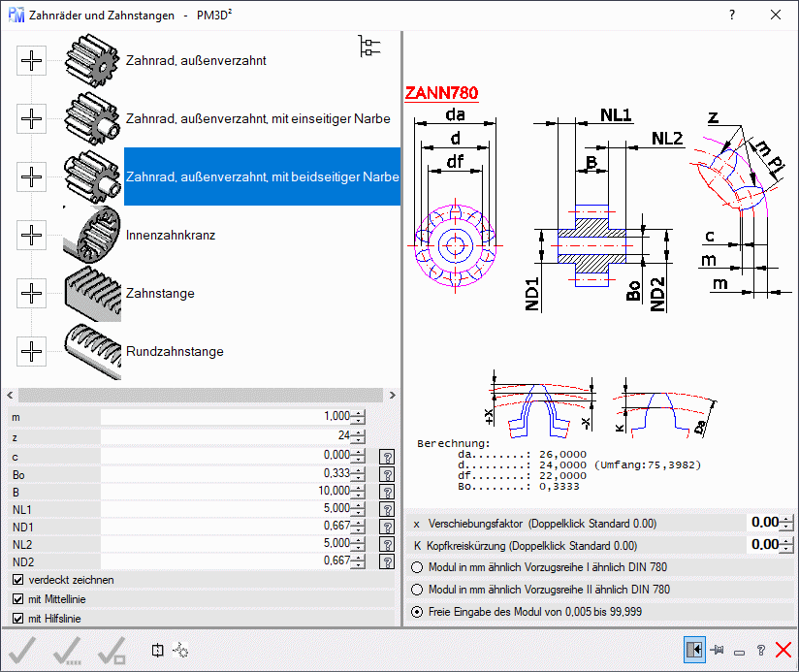Viewport: 799px width, 672px height.
Task: Select the Vorzugsreihe I DIN 780 radio option
Action: tap(418, 567)
